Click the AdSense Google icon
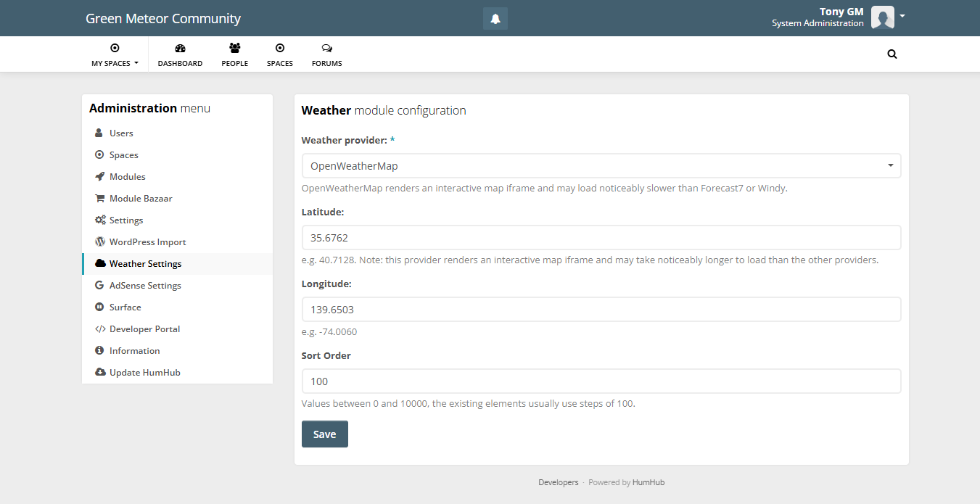Screen dimensions: 980x504 pyautogui.click(x=99, y=286)
